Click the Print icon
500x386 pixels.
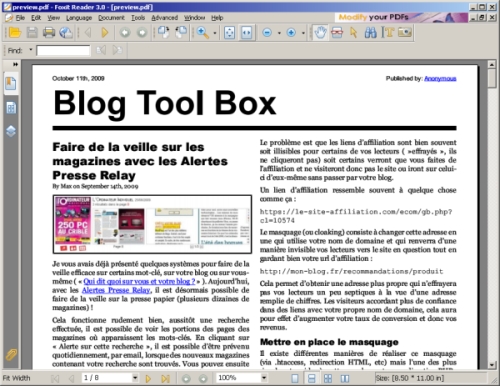[49, 32]
